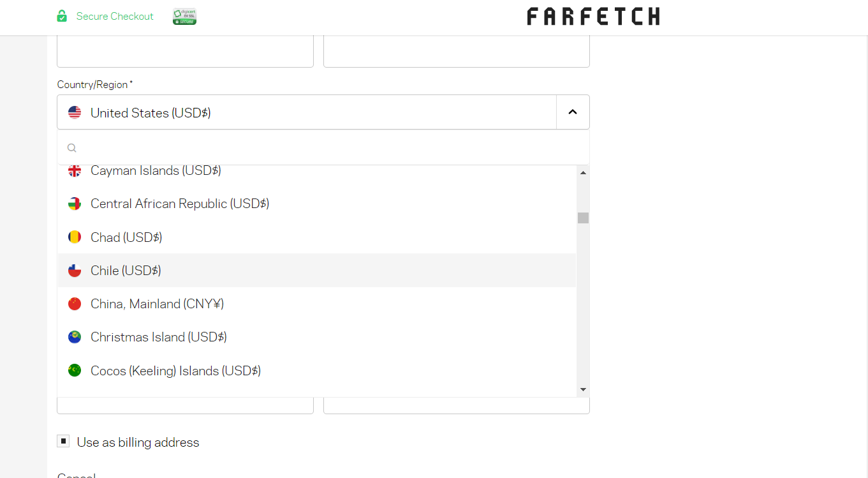Pick Cayman Islands (USD$) from list
The height and width of the screenshot is (478, 868).
point(156,171)
